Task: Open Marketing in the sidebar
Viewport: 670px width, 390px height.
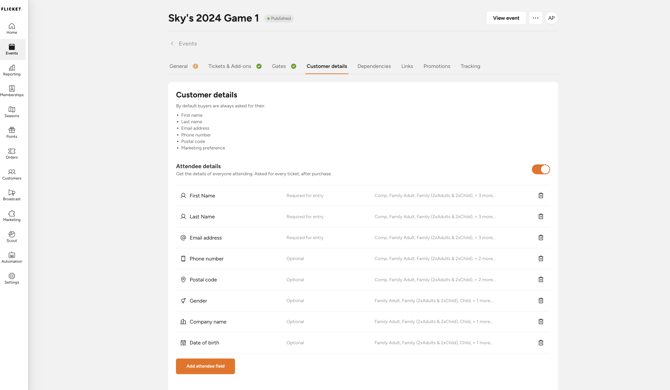Action: (12, 216)
